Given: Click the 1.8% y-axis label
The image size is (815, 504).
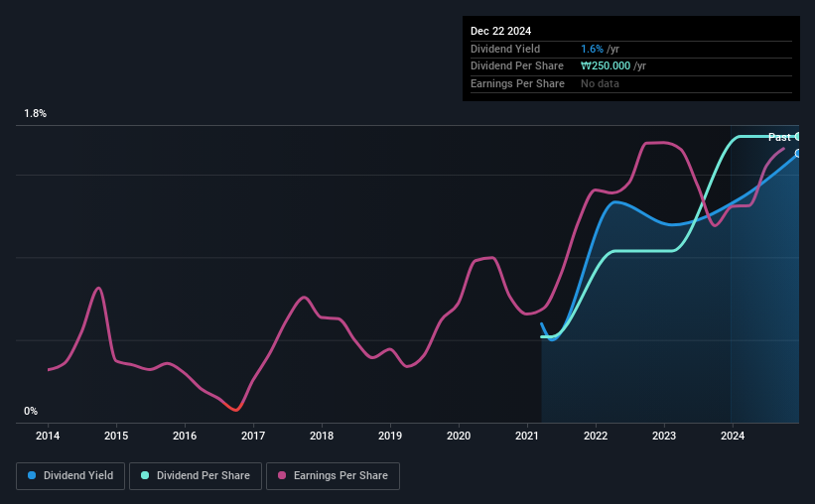Looking at the screenshot, I should (x=36, y=113).
